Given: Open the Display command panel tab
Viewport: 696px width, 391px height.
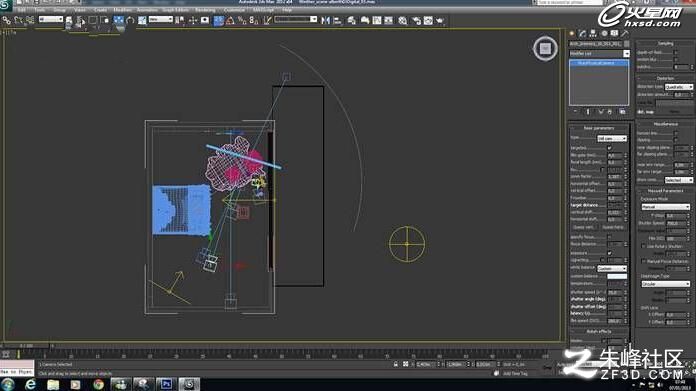Looking at the screenshot, I should pos(614,33).
